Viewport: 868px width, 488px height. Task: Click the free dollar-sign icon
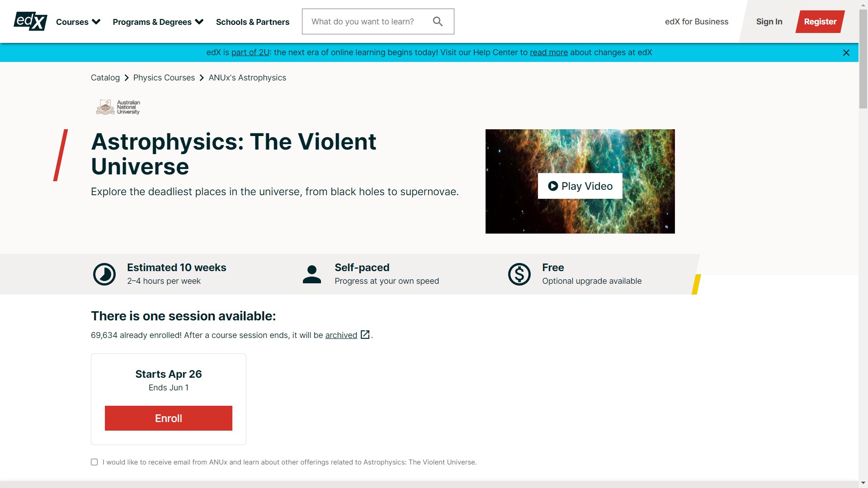[x=519, y=274]
